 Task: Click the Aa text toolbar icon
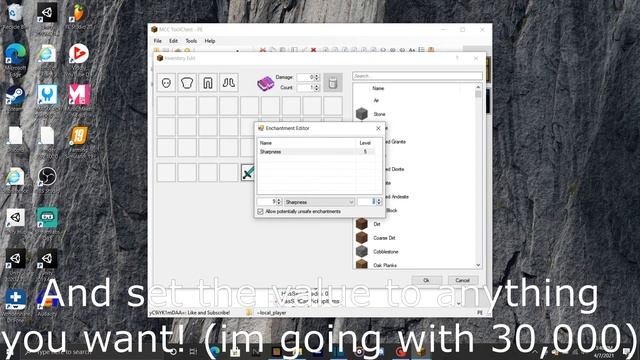click(412, 50)
